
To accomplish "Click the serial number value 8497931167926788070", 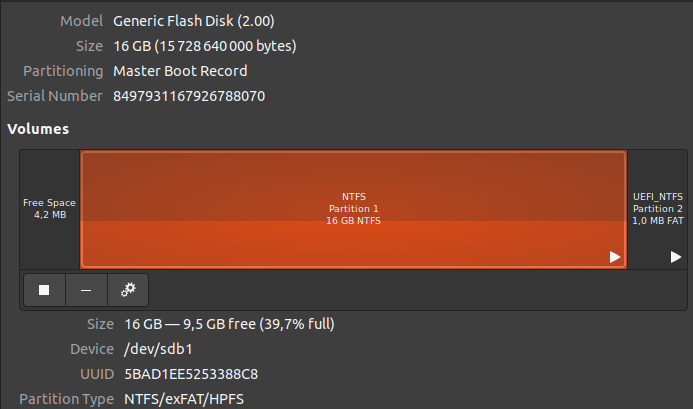I will click(x=189, y=96).
